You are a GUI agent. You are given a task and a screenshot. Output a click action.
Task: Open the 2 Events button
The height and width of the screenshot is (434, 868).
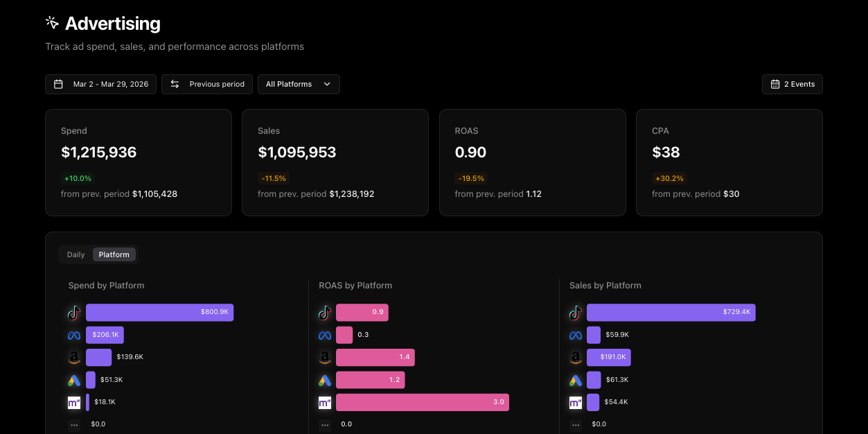pyautogui.click(x=792, y=84)
